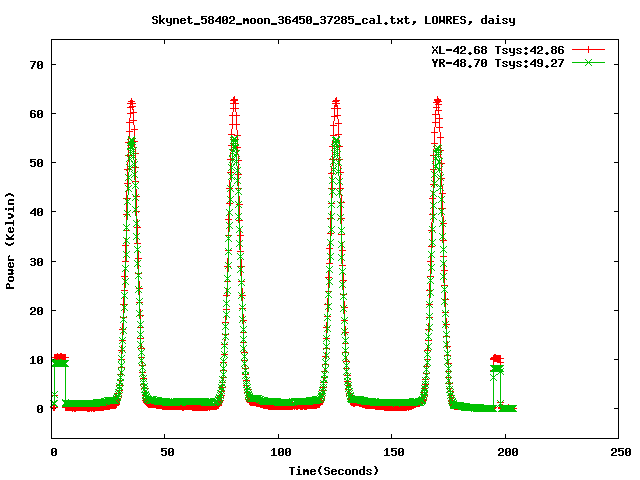Click the 150 tick label on x-axis
The image size is (640, 480).
click(393, 452)
